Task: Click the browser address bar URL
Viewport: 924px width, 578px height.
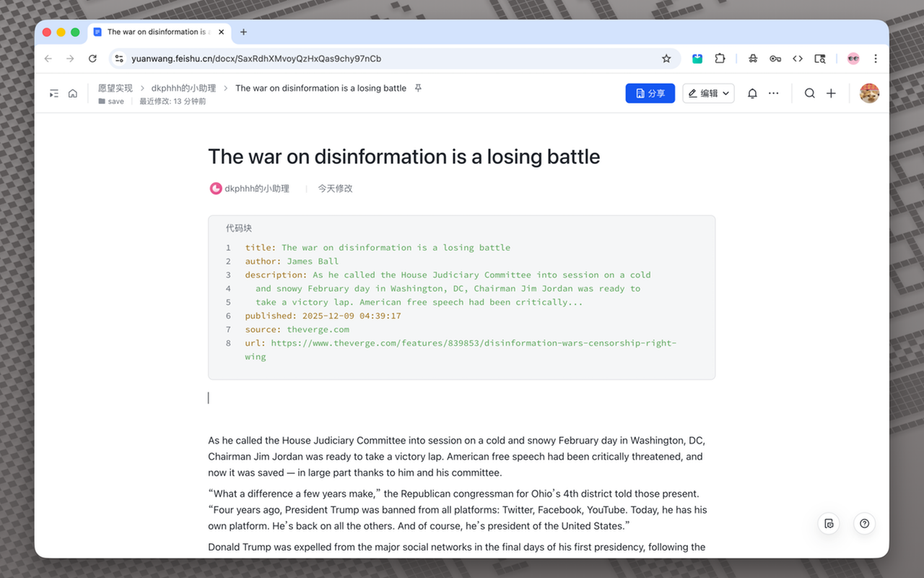Action: pyautogui.click(x=256, y=59)
